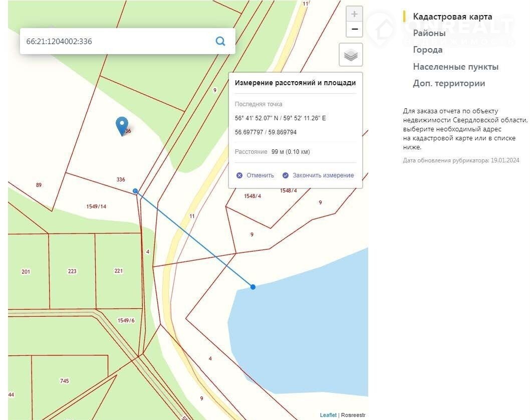Screen dimensions: 530x420
Task: Open the map layers switcher
Action: [351, 55]
